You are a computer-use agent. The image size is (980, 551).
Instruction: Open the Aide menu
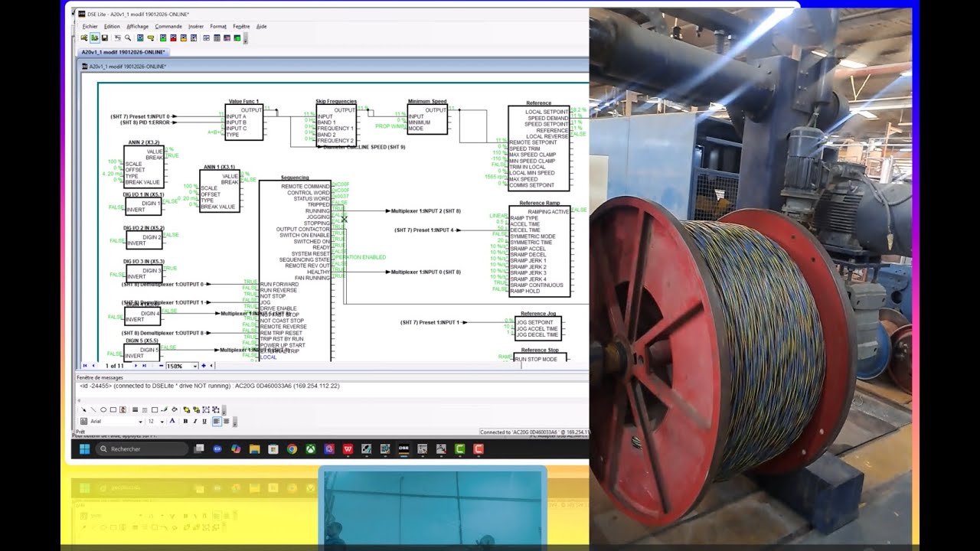click(261, 26)
